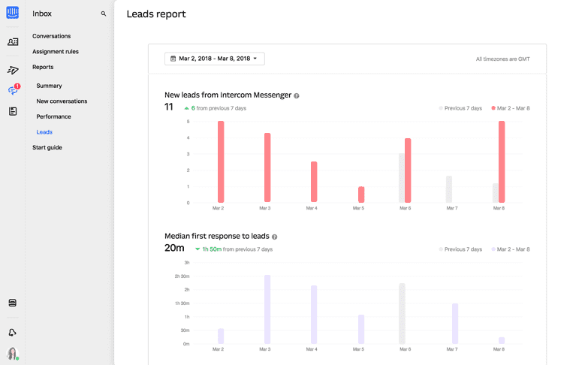Open Assignment rules

click(55, 52)
